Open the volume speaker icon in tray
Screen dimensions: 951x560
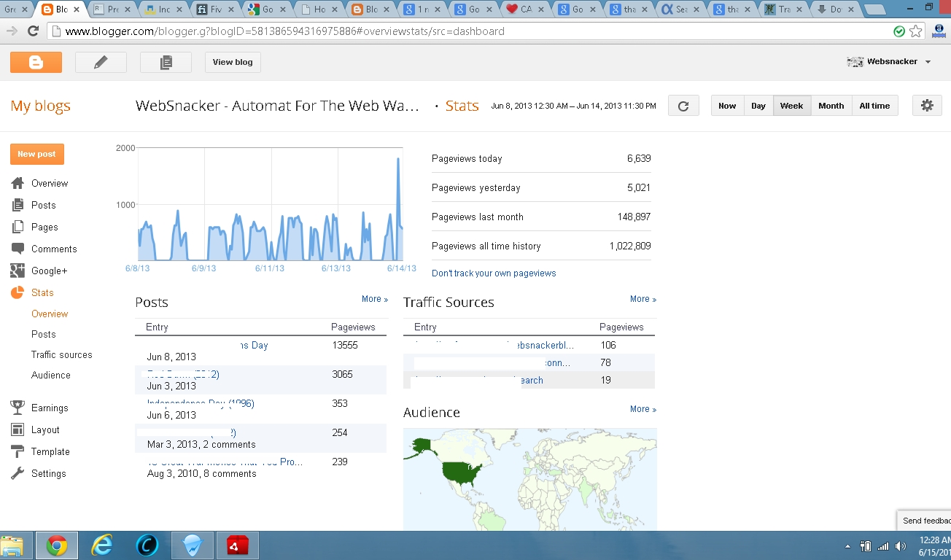pos(901,545)
